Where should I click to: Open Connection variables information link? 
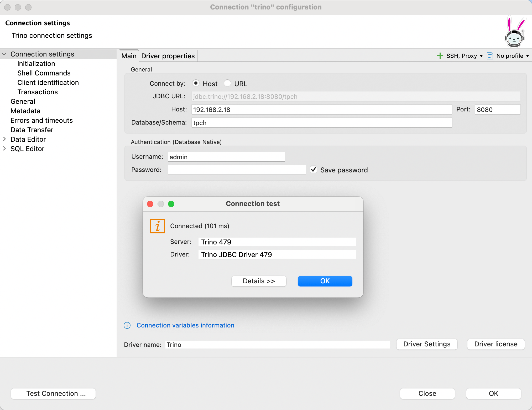point(185,325)
